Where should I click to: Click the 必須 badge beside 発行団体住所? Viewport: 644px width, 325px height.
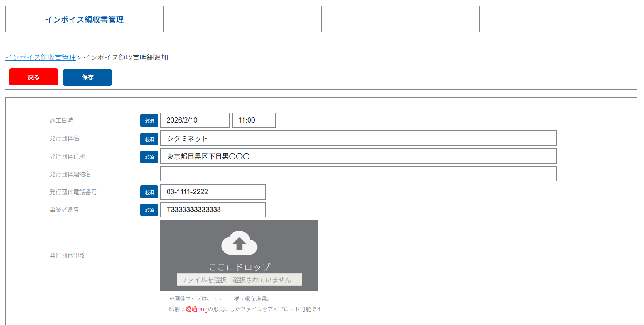[x=149, y=157]
